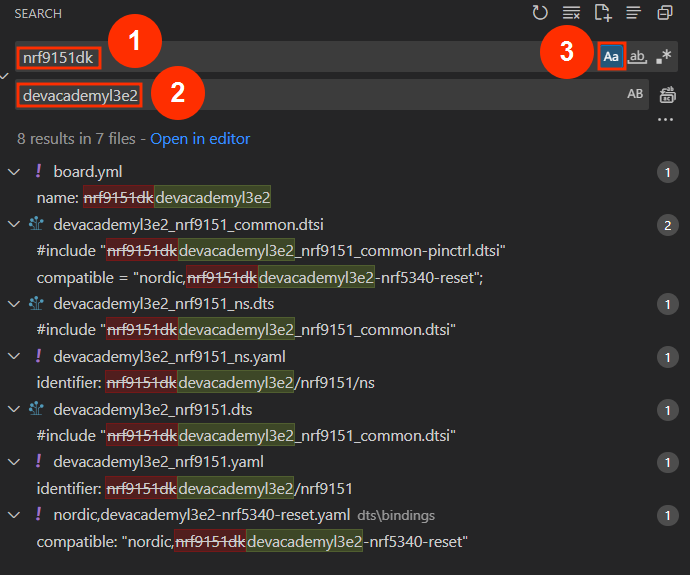Collapse nordic,devacademyl3e2-nrf5340-reset.yaml results
This screenshot has height=575, width=690.
pos(14,515)
